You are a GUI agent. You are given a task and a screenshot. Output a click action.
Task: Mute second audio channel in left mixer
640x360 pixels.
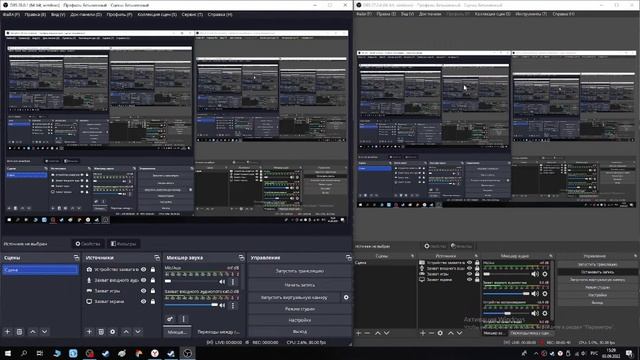coord(222,305)
